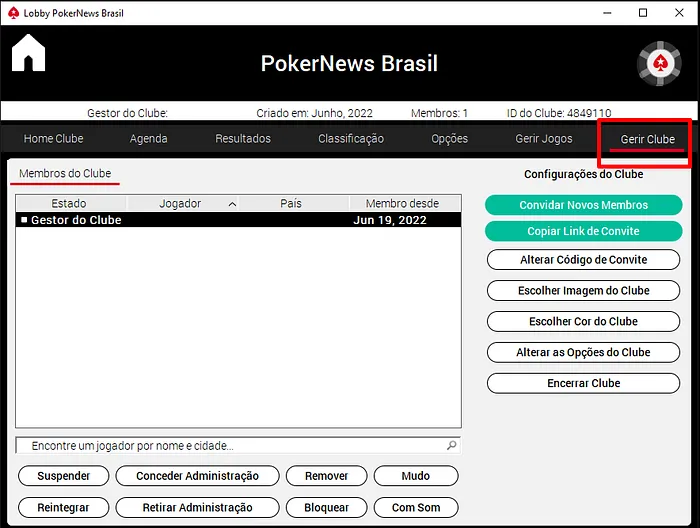Open the Home Clube tab

point(54,139)
